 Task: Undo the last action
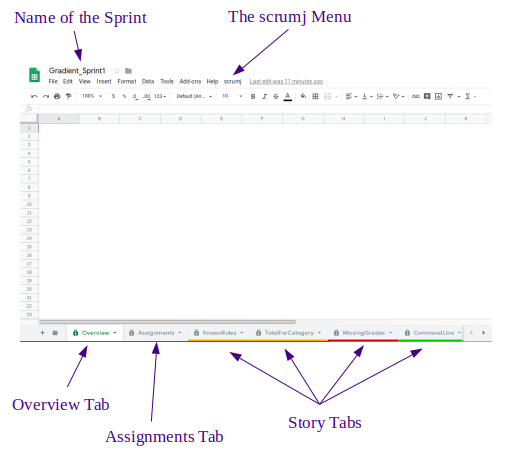pos(34,96)
